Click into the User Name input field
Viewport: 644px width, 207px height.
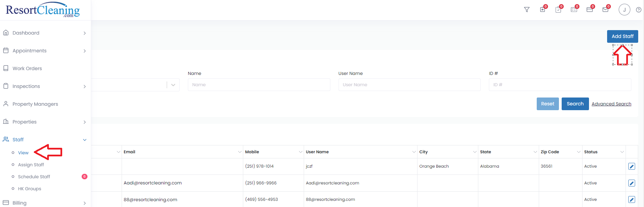(x=410, y=85)
